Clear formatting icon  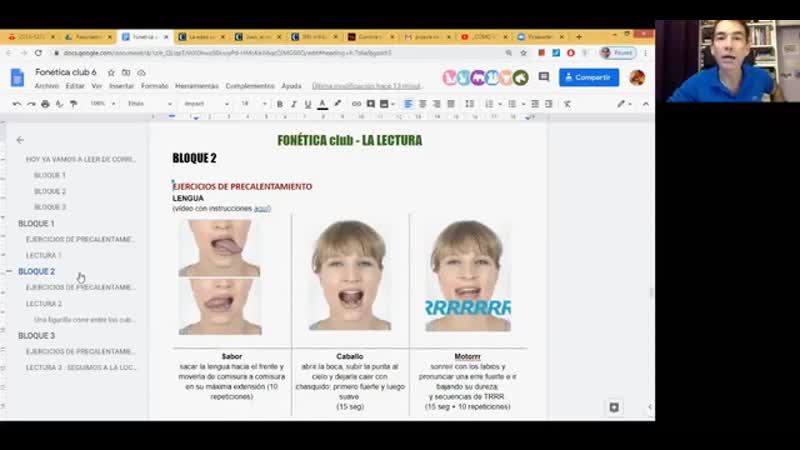tap(567, 104)
